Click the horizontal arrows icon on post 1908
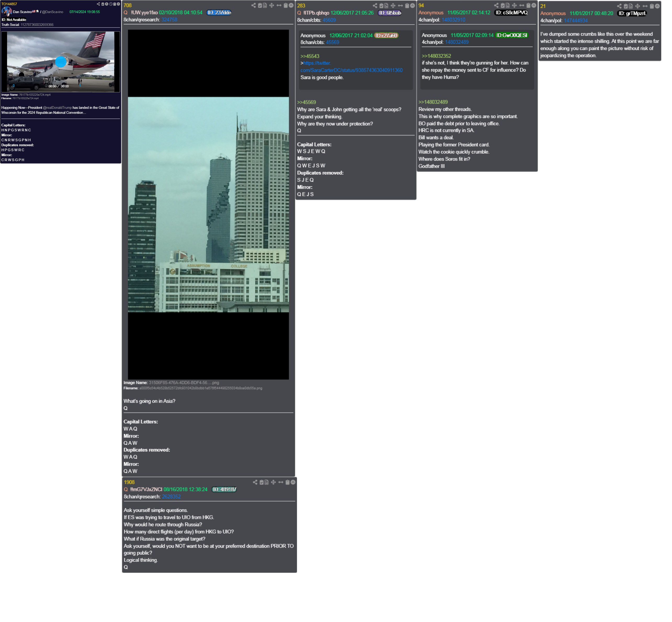Screen dimensions: 672x622 (281, 482)
